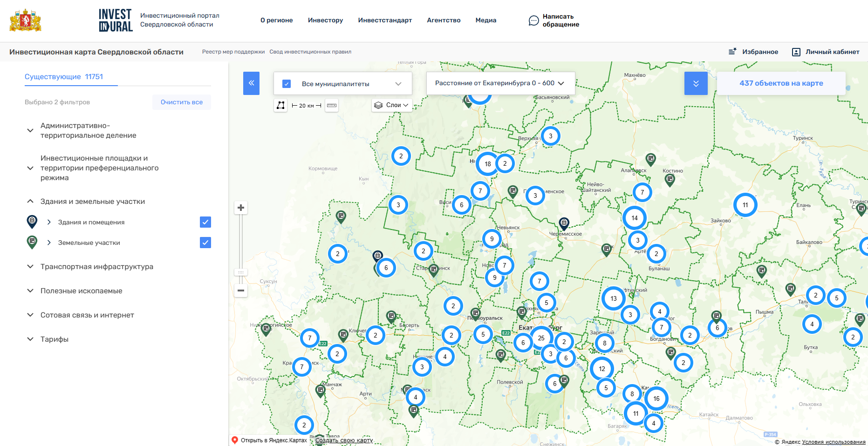The width and height of the screenshot is (868, 446).
Task: Click the Sverdlovsk region coat of arms logo
Action: pos(26,20)
